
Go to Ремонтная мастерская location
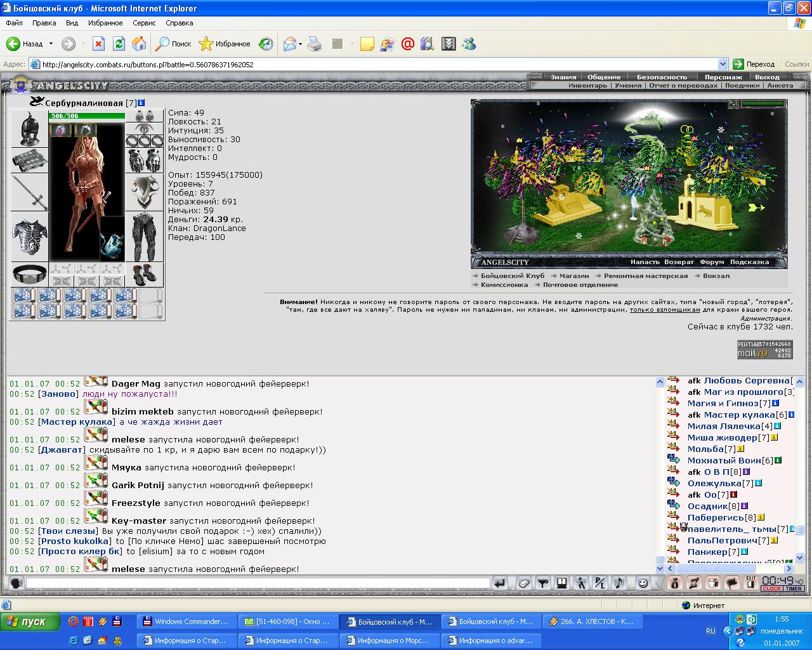point(646,276)
